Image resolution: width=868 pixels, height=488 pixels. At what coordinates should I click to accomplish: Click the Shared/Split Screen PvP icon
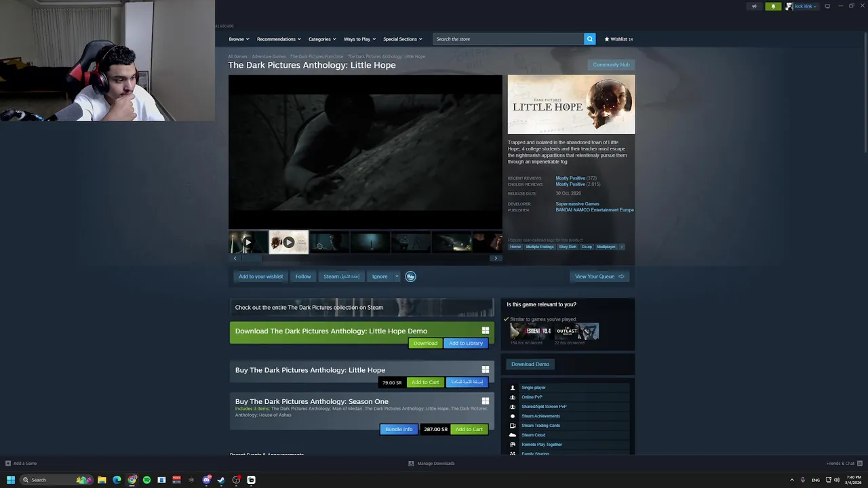pos(513,407)
